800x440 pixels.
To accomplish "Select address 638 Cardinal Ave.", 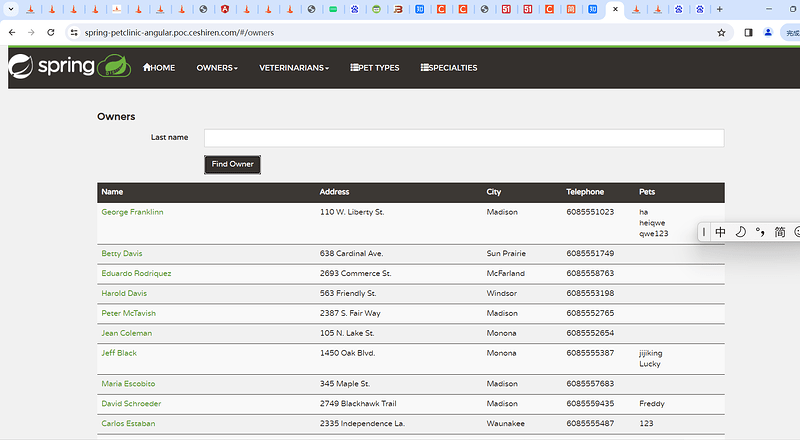I will click(352, 253).
